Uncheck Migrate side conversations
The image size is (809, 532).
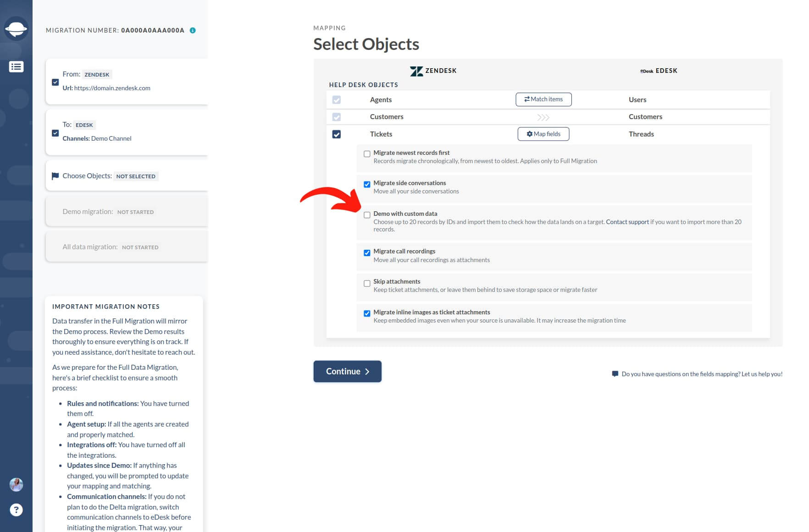(367, 184)
